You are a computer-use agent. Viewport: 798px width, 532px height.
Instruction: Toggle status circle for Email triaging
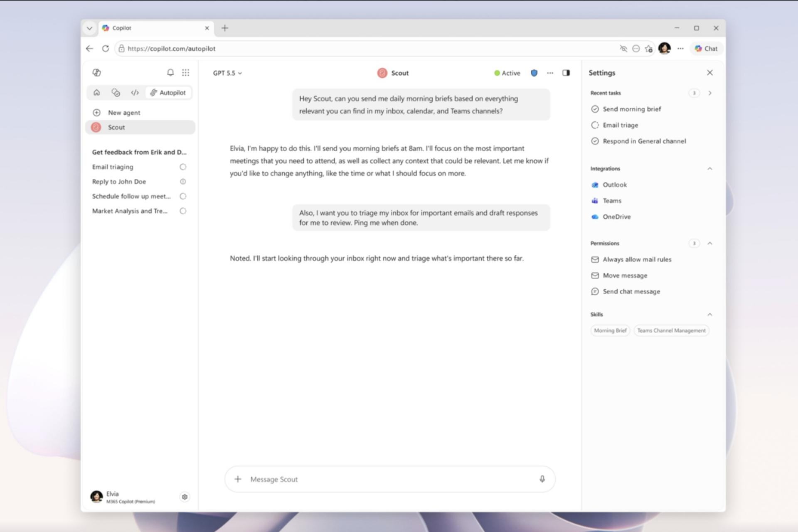coord(183,167)
